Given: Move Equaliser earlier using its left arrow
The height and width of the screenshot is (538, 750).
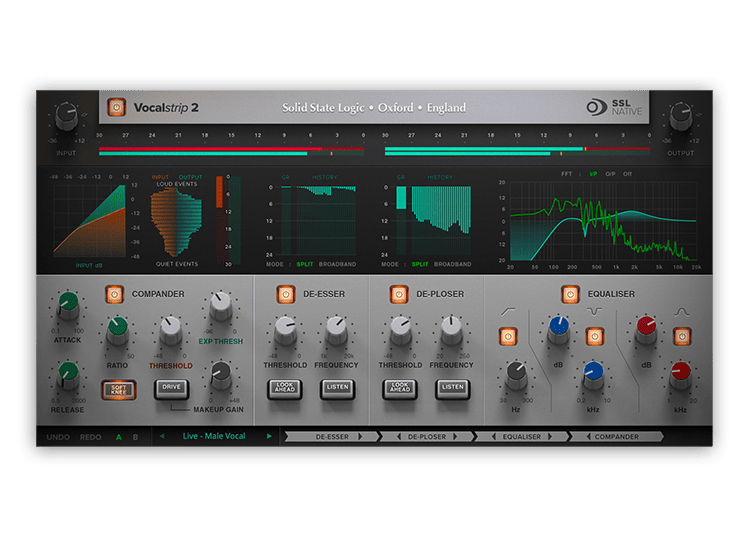Looking at the screenshot, I should coord(493,437).
